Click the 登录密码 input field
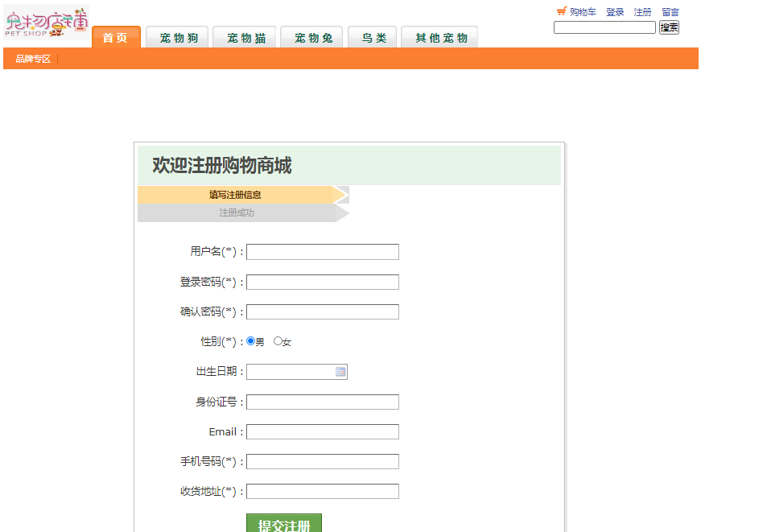767x532 pixels. (x=323, y=282)
